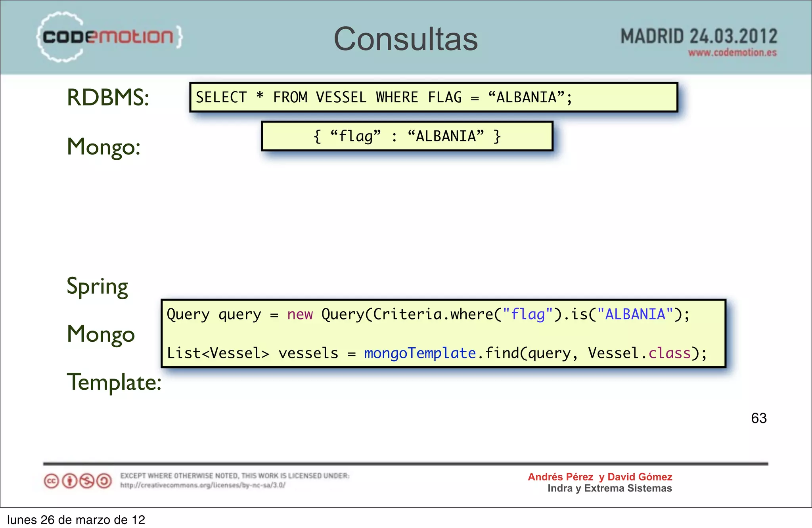The image size is (812, 528).
Task: Click the Attribution person license icon
Action: click(x=69, y=481)
